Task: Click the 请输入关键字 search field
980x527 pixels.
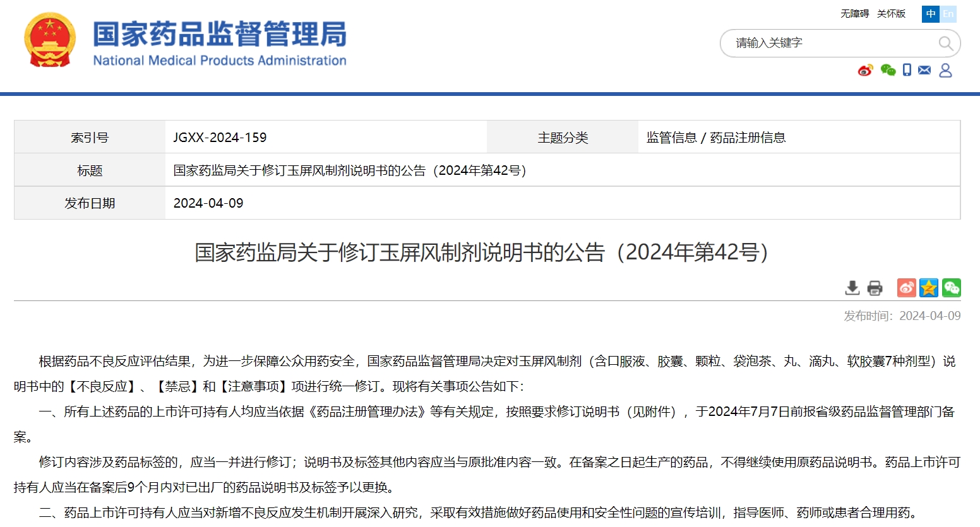Action: 827,43
